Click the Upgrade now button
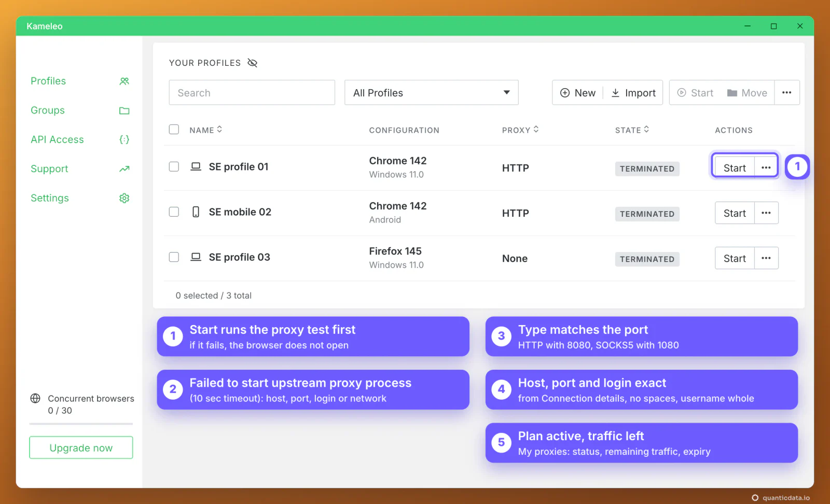The image size is (830, 504). [x=81, y=447]
